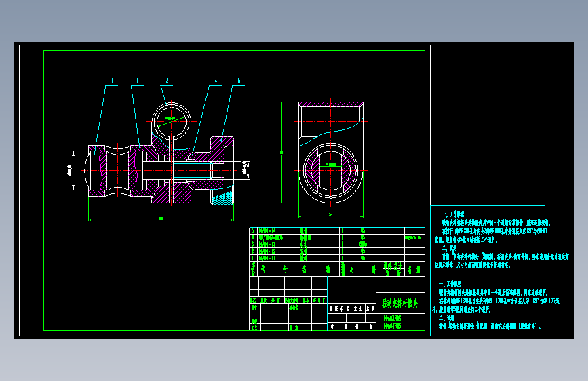Viewport: 588px width, 381px height.
Task: Click balloon number 1 above the section view
Action: (x=112, y=81)
